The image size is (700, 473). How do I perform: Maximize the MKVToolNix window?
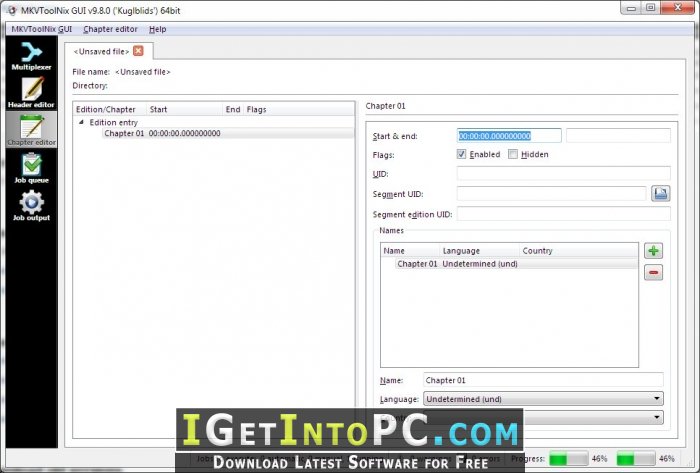(650, 8)
